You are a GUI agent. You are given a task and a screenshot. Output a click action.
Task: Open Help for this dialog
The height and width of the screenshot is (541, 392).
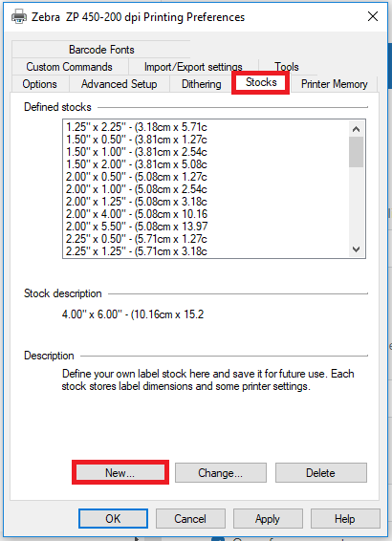(x=345, y=519)
